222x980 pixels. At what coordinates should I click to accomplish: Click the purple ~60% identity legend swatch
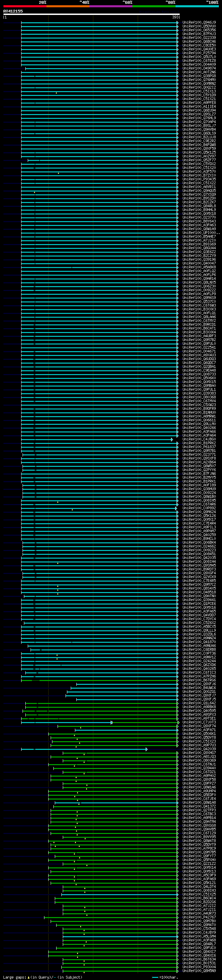click(111, 6)
